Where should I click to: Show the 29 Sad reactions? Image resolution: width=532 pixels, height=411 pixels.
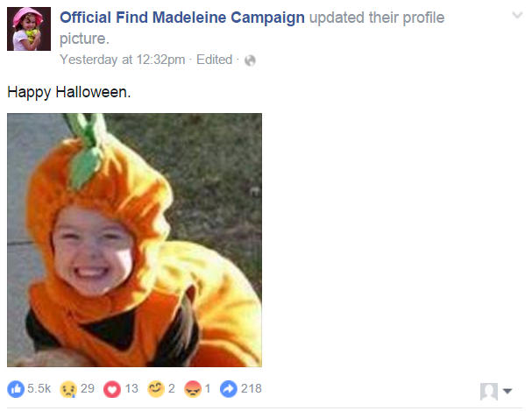(x=88, y=388)
